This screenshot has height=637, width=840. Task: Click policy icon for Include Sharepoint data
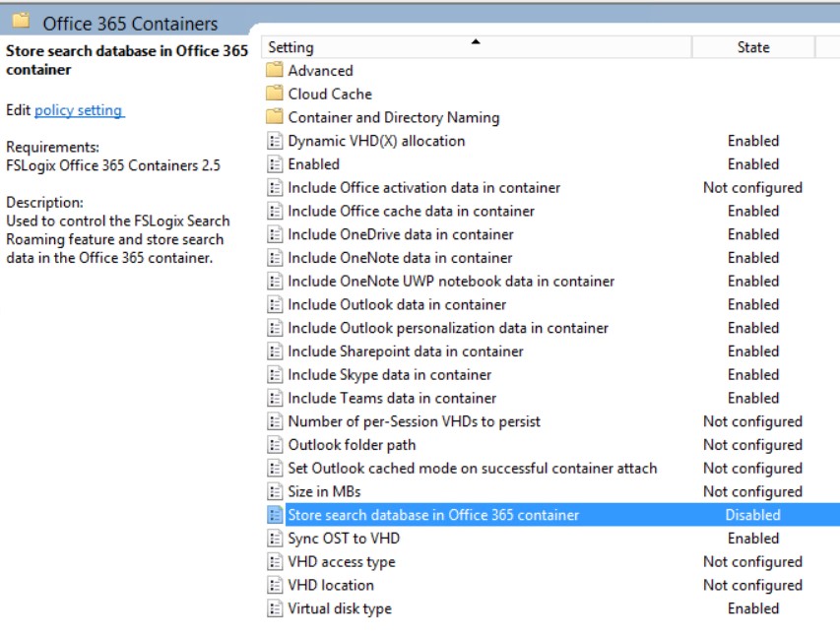pos(275,351)
